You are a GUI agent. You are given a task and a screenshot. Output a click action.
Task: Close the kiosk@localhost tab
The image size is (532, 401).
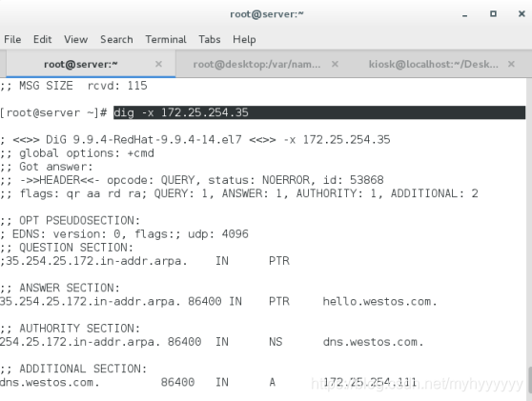pyautogui.click(x=511, y=64)
